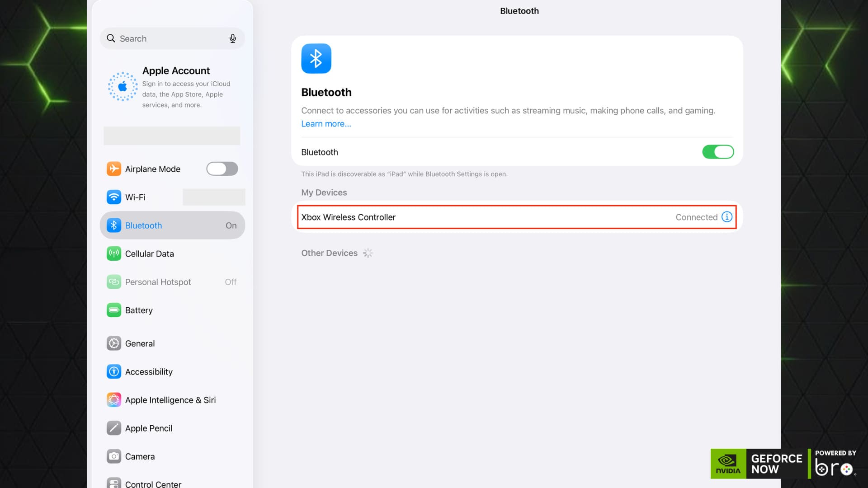Enable the Airplane Mode switch

point(222,169)
